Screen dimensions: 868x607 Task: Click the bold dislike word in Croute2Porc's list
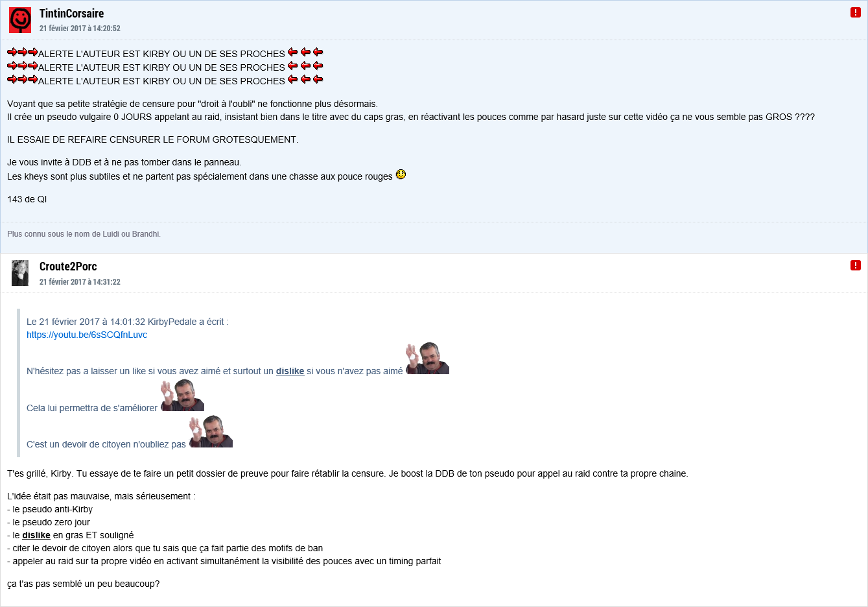(x=36, y=535)
